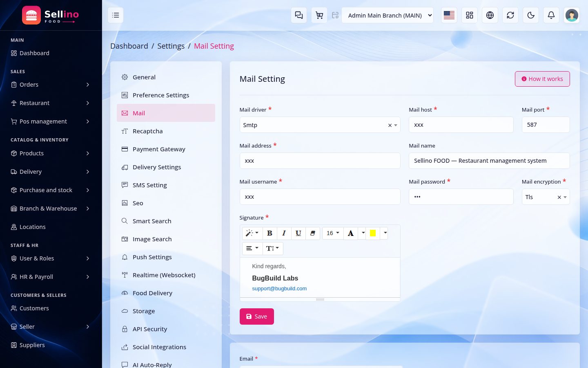Expand Orders sidebar menu

(x=51, y=85)
